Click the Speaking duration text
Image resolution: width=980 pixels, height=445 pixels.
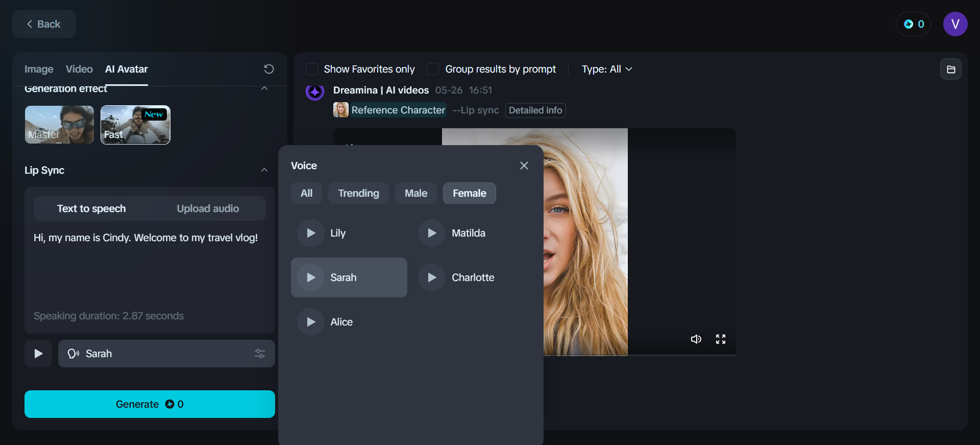pyautogui.click(x=109, y=316)
